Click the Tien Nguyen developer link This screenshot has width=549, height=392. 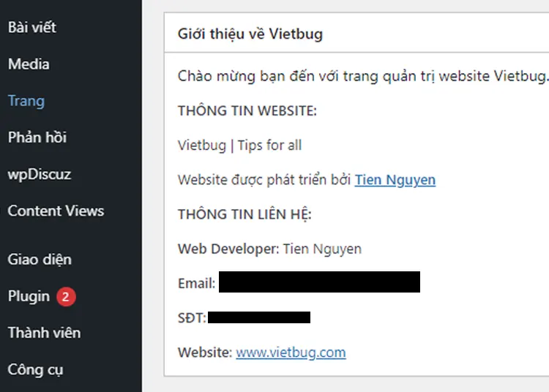click(395, 180)
